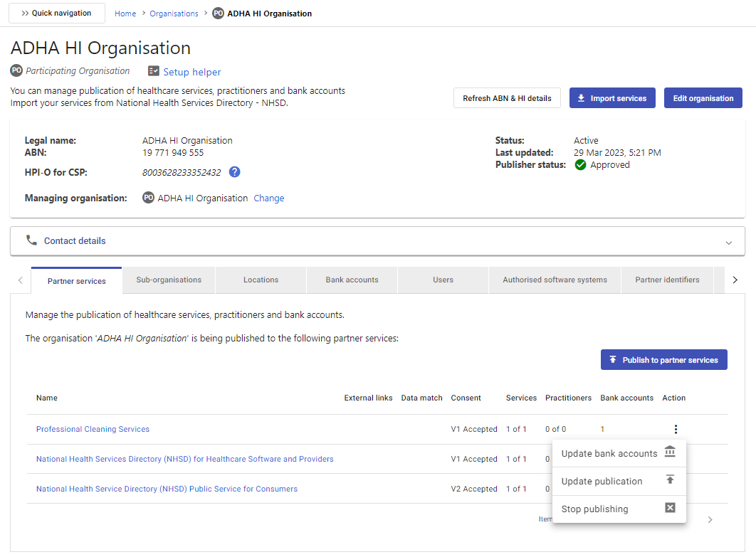The width and height of the screenshot is (756, 557).
Task: Click Refresh ABN & HI details button
Action: (507, 97)
